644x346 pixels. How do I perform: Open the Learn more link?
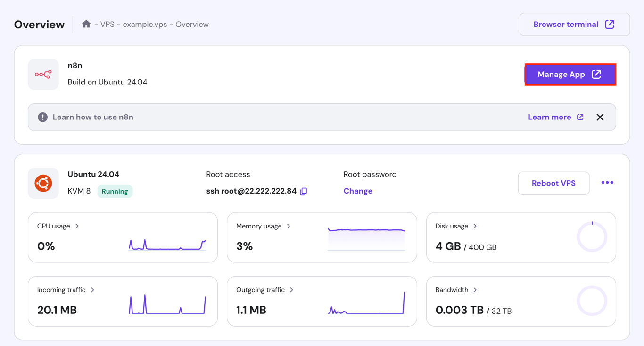point(550,117)
